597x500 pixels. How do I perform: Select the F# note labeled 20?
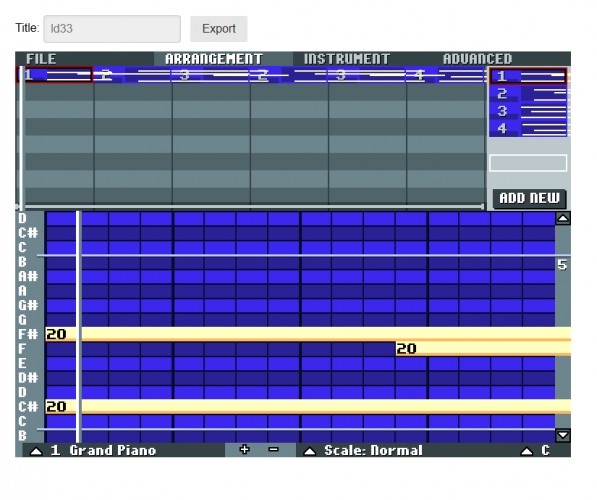click(308, 334)
